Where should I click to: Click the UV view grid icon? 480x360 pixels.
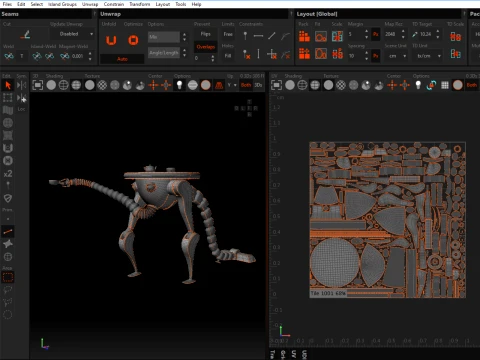coord(445,85)
